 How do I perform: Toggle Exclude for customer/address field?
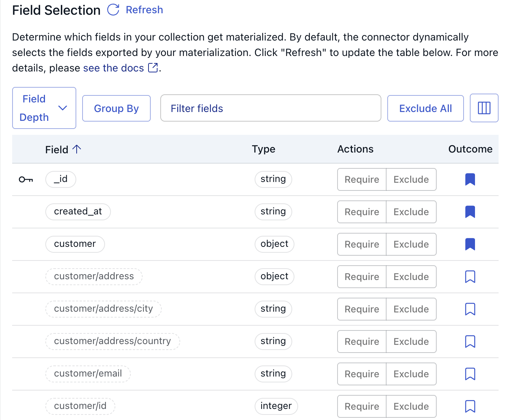(411, 277)
